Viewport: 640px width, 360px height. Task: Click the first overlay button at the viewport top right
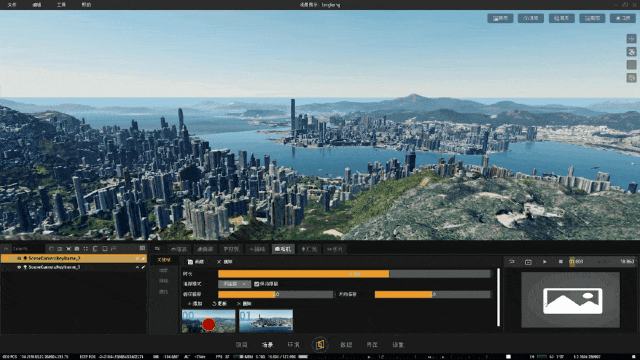500,18
